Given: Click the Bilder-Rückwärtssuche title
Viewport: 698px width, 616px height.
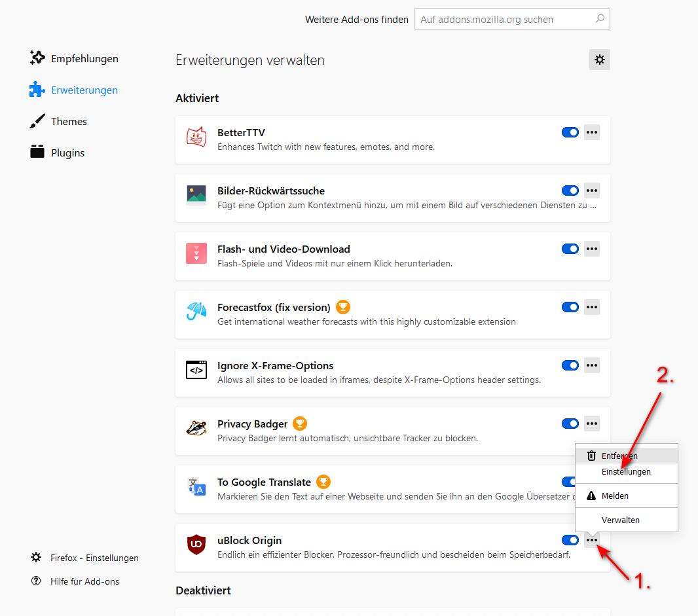Looking at the screenshot, I should (x=270, y=190).
